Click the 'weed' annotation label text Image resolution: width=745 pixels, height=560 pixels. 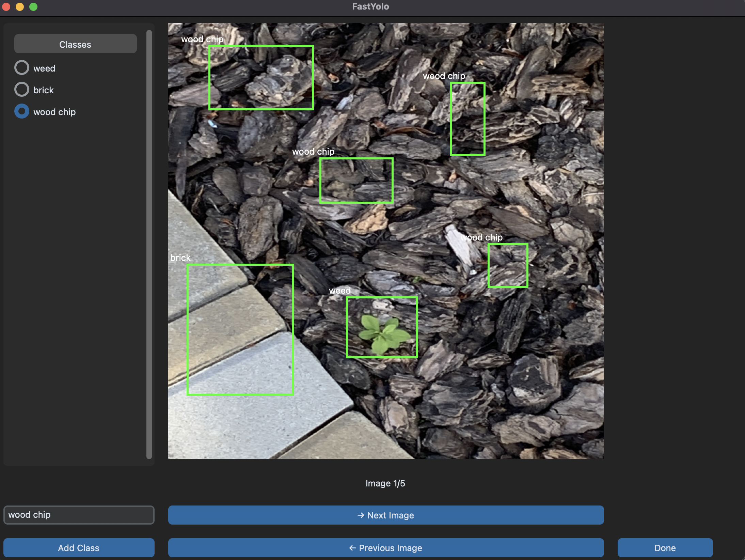point(339,291)
